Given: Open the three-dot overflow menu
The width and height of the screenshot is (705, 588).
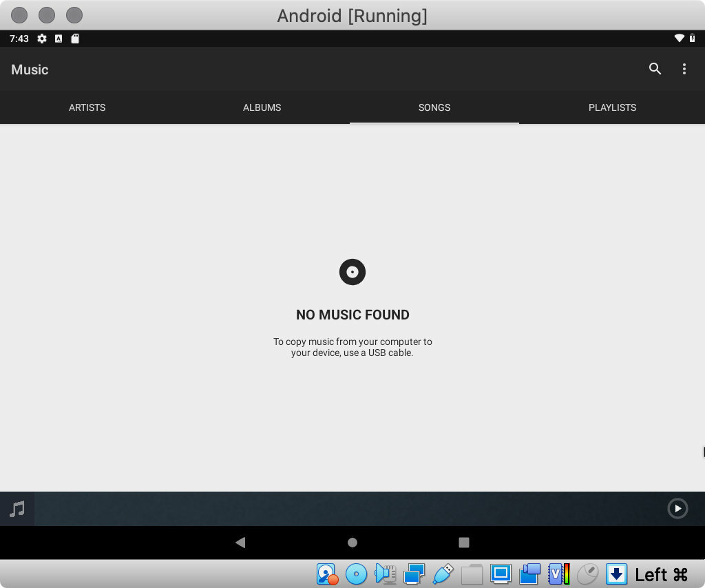Looking at the screenshot, I should click(684, 69).
